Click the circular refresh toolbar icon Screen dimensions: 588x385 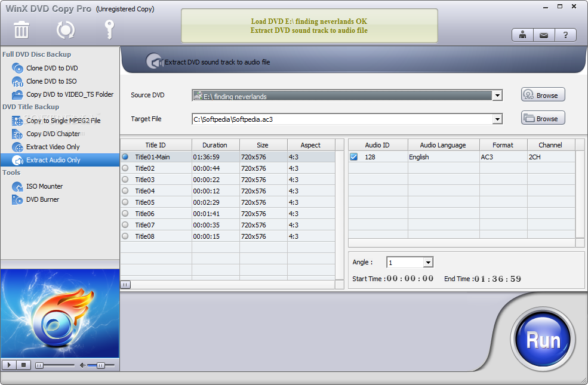(66, 30)
